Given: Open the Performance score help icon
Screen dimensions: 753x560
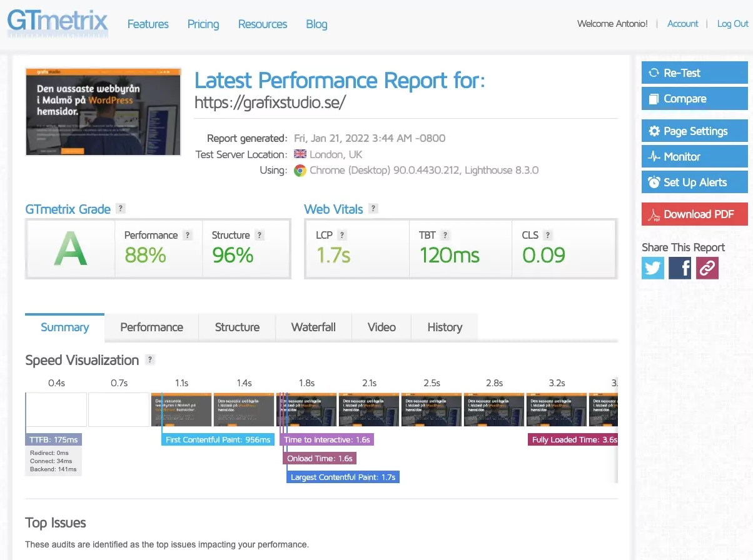Looking at the screenshot, I should tap(188, 235).
